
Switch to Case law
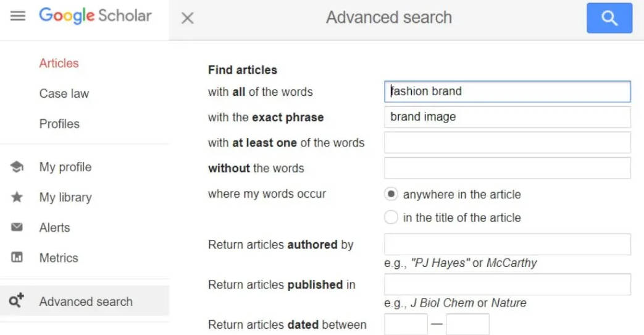[x=64, y=94]
